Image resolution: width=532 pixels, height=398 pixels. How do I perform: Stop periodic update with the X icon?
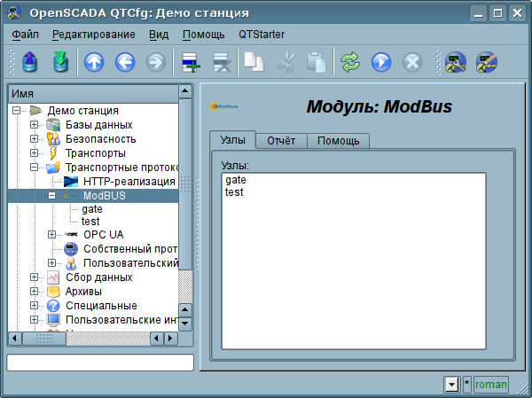point(412,62)
